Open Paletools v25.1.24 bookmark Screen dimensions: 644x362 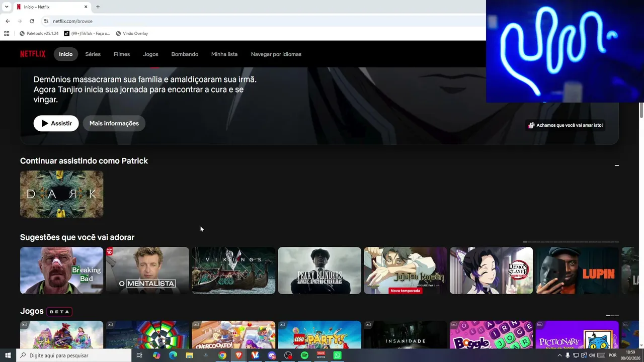pos(39,34)
